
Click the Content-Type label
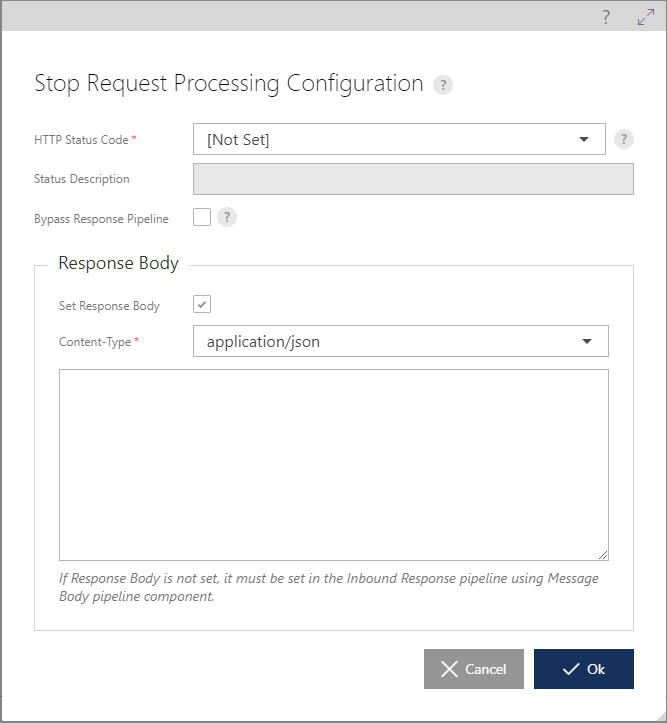point(95,342)
